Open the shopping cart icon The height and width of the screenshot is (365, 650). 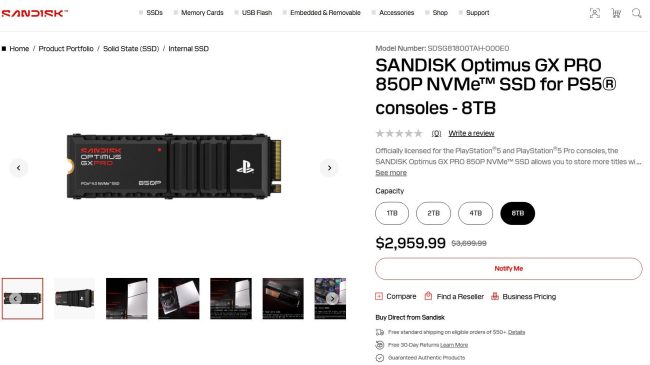tap(616, 13)
